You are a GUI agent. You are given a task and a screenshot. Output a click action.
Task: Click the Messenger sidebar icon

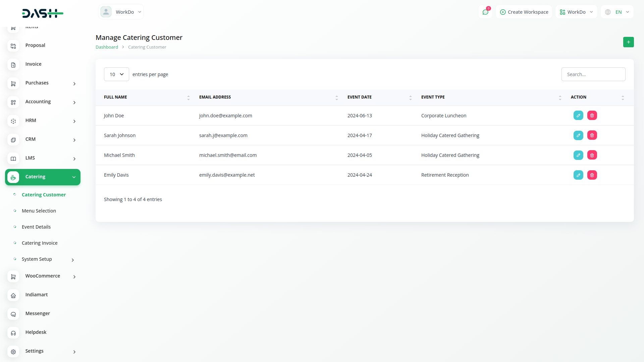(13, 314)
